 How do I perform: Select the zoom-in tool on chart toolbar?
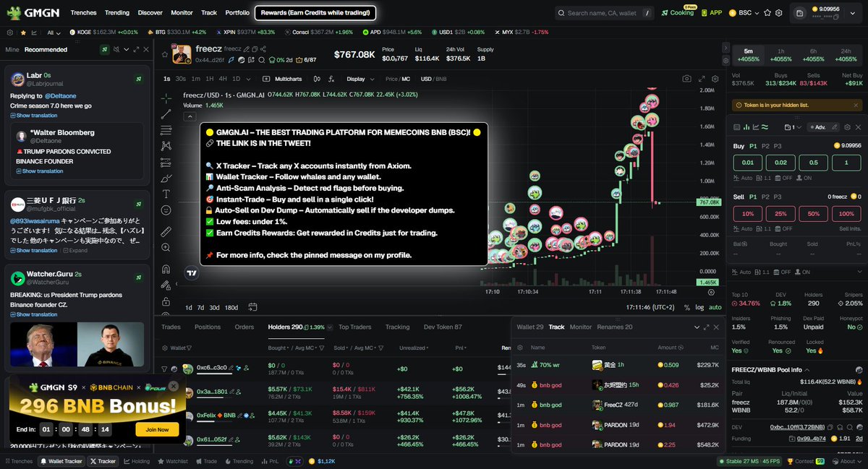click(166, 247)
